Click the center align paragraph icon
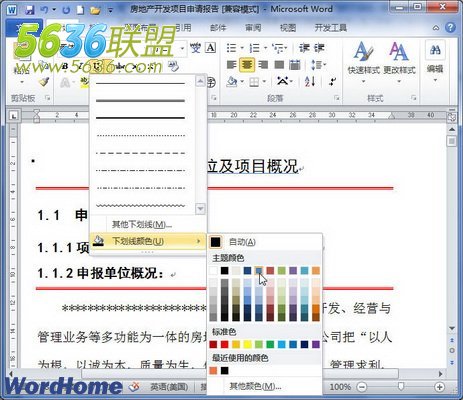 [247, 65]
